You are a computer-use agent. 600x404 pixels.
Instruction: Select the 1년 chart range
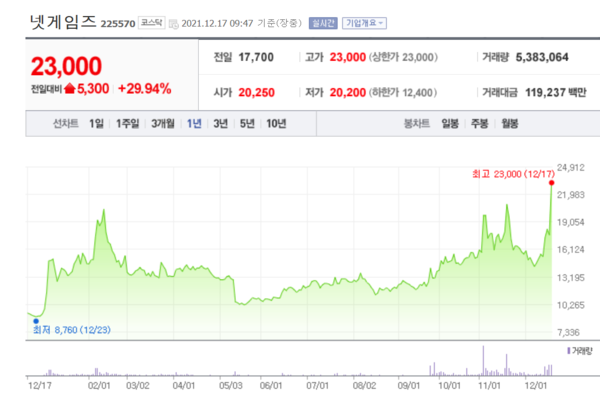(194, 124)
